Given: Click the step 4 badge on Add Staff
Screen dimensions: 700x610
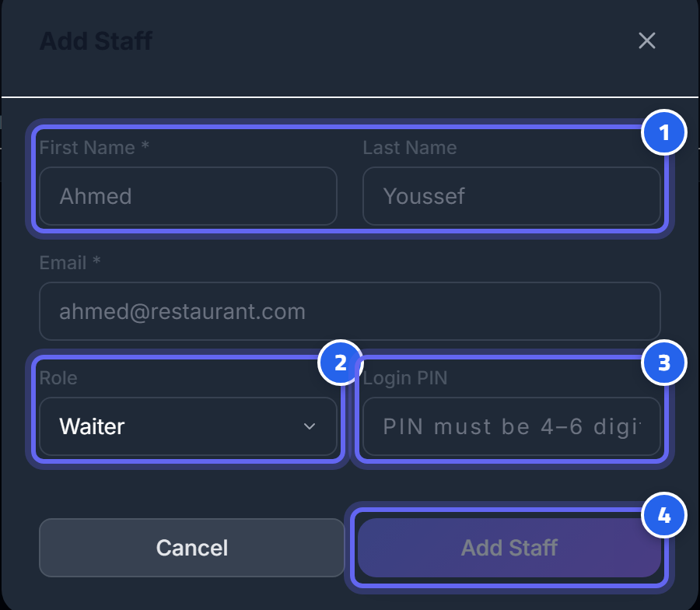Looking at the screenshot, I should pos(664,515).
